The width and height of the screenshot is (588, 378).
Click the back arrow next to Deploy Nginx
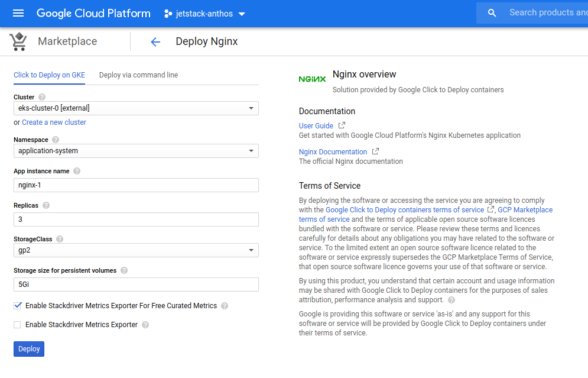click(x=155, y=41)
